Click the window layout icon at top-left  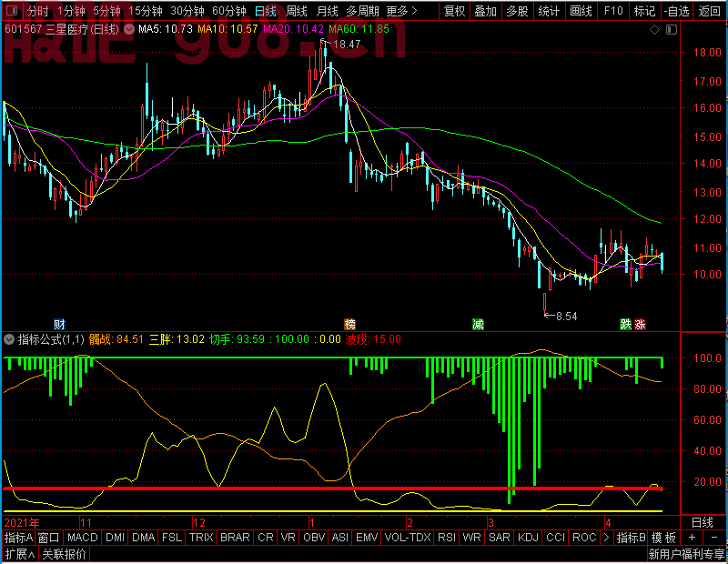click(12, 10)
